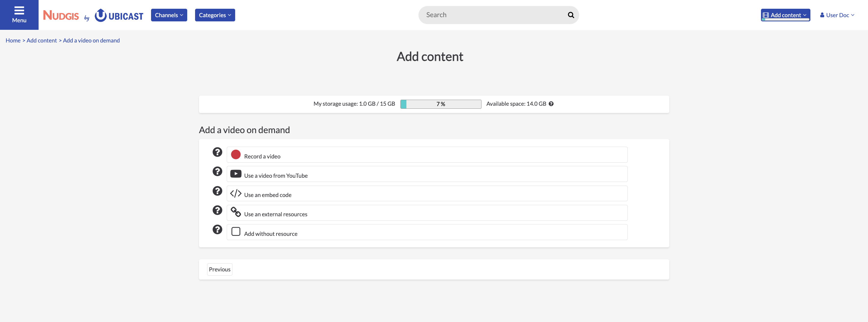Screen dimensions: 868x322
Task: Open Add content breadcrumb link
Action: click(x=42, y=40)
